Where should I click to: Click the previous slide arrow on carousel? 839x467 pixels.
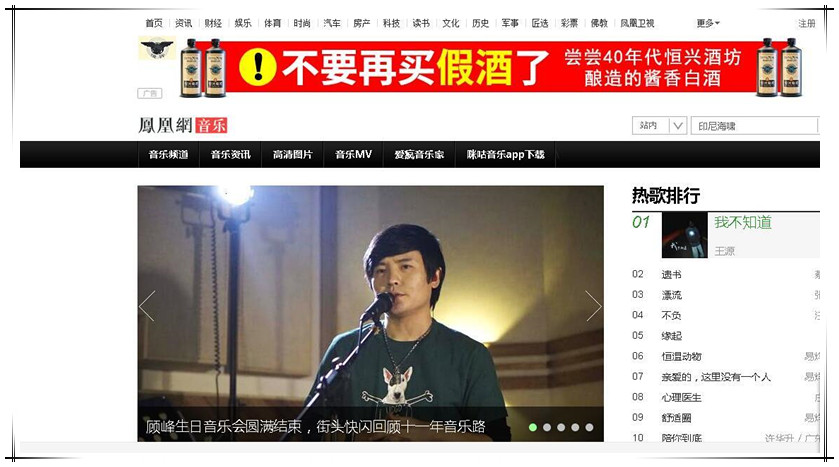pyautogui.click(x=147, y=306)
